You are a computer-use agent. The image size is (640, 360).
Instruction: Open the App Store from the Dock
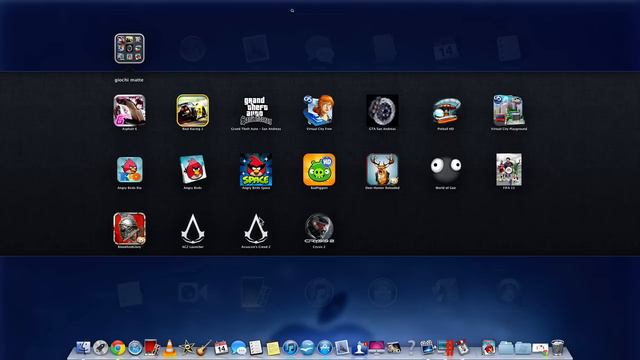(x=325, y=348)
